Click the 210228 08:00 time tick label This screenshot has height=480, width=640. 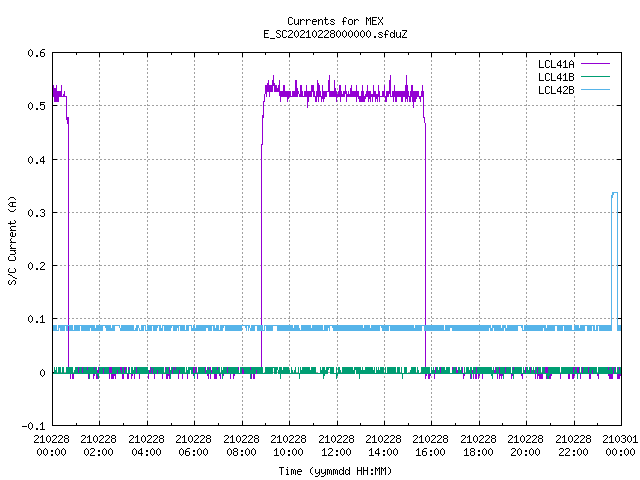pos(241,446)
